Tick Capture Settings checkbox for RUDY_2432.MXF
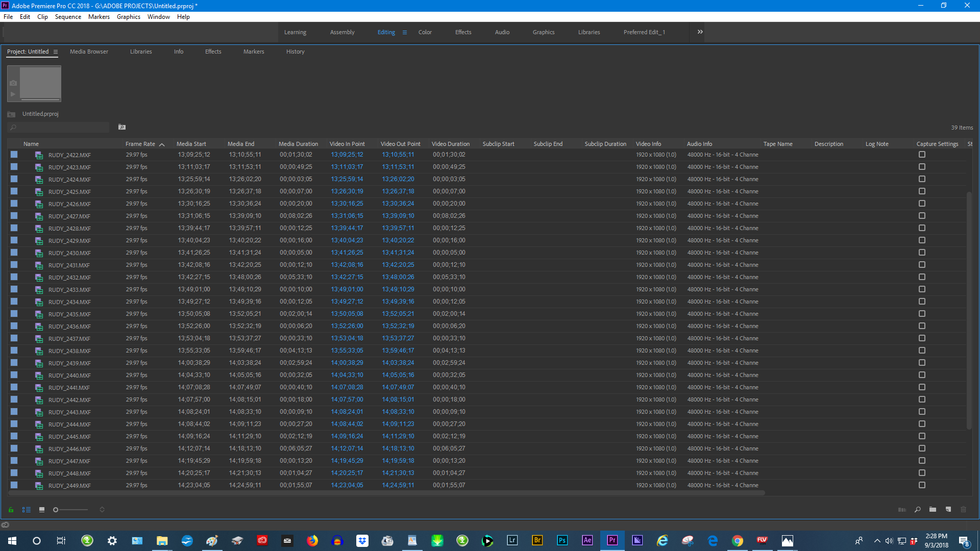The image size is (980, 551). tap(922, 277)
